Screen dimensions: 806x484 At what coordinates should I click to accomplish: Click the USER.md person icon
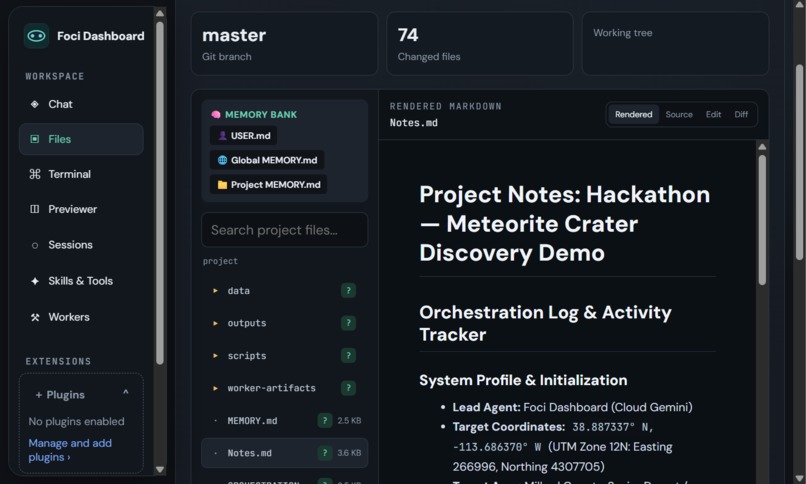(223, 136)
